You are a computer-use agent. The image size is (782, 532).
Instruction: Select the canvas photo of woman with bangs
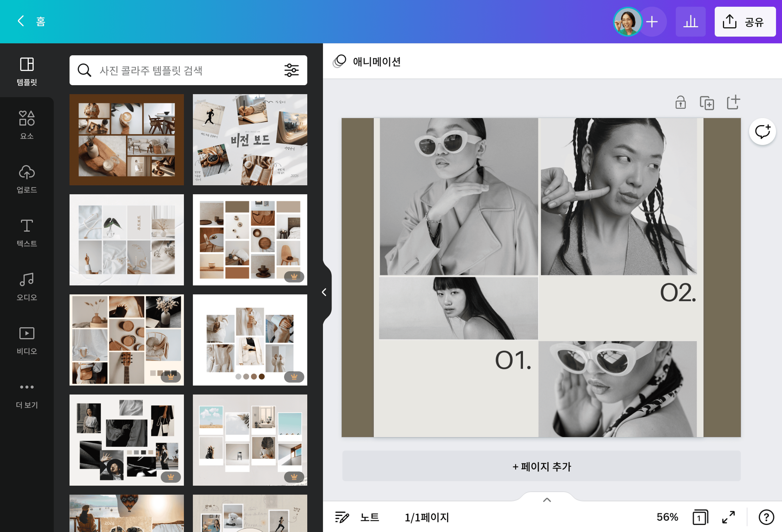tap(459, 308)
